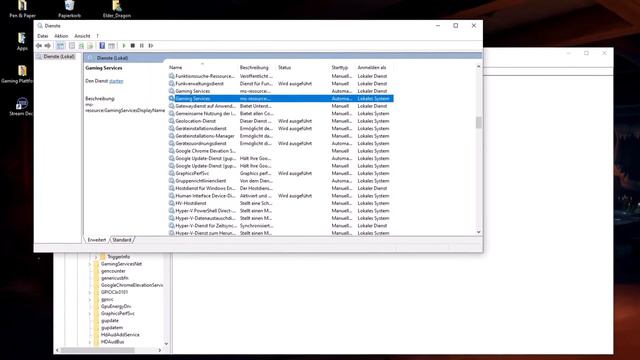The image size is (640, 360).
Task: Select the Gatewaydienst auf Anwend... service row
Action: point(281,106)
